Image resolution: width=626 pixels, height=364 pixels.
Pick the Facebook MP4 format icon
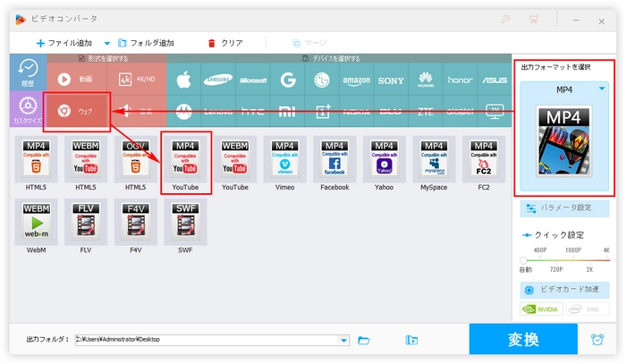point(334,163)
